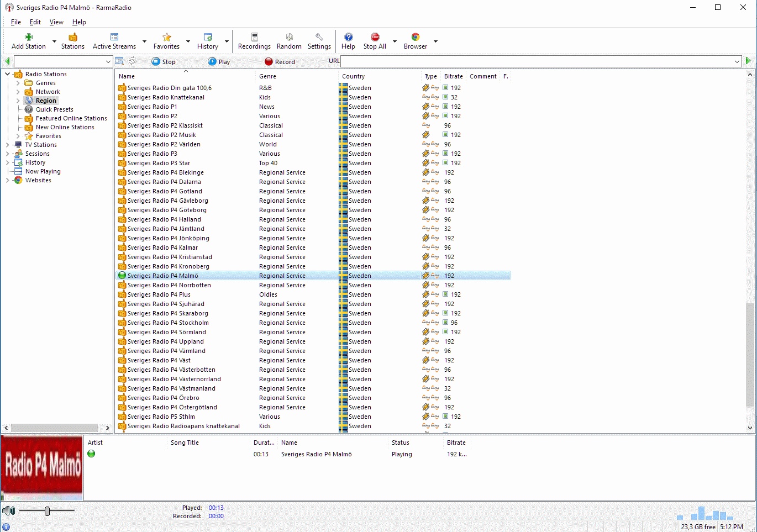The width and height of the screenshot is (757, 532).
Task: Show Active Streams from the toolbar
Action: (x=114, y=37)
